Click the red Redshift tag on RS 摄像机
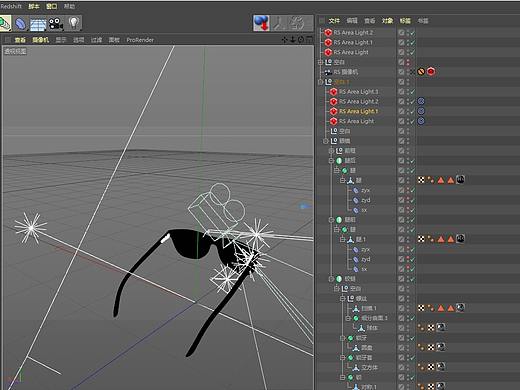The image size is (520, 390). click(431, 72)
